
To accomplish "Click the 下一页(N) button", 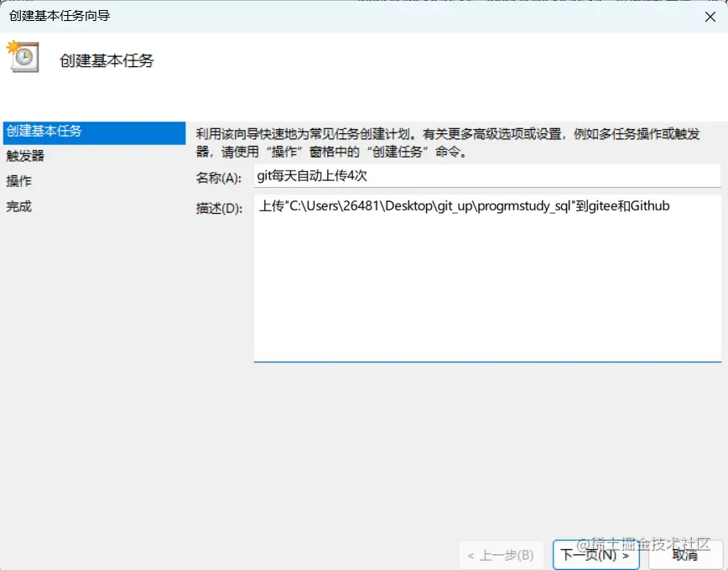I will click(595, 555).
